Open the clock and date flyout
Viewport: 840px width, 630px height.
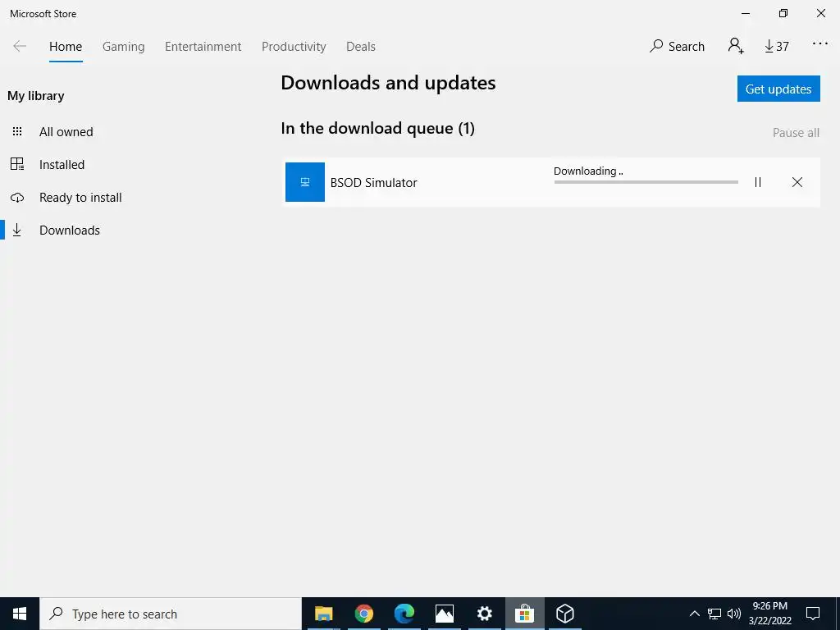[769, 614]
